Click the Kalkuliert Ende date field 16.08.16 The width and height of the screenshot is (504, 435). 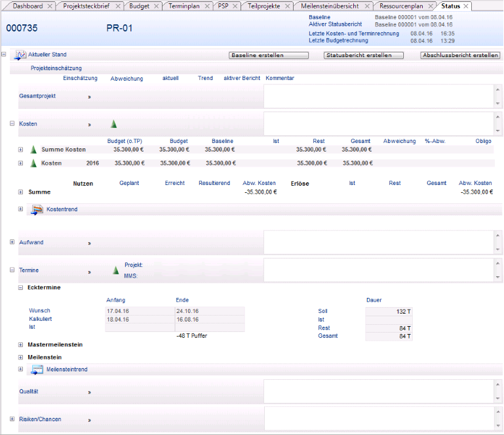point(210,320)
